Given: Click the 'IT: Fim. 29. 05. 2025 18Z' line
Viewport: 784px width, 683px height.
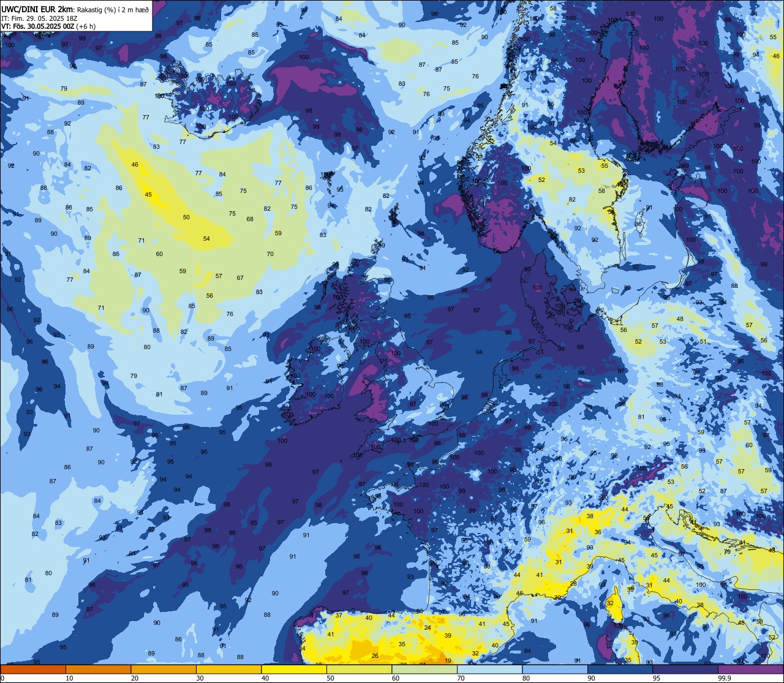Looking at the screenshot, I should point(39,18).
